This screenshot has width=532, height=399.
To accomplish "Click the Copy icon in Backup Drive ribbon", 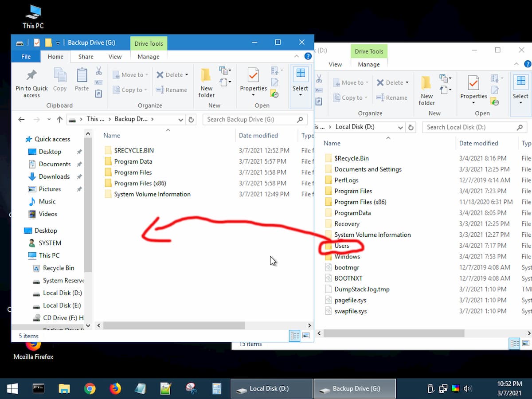I will (60, 80).
